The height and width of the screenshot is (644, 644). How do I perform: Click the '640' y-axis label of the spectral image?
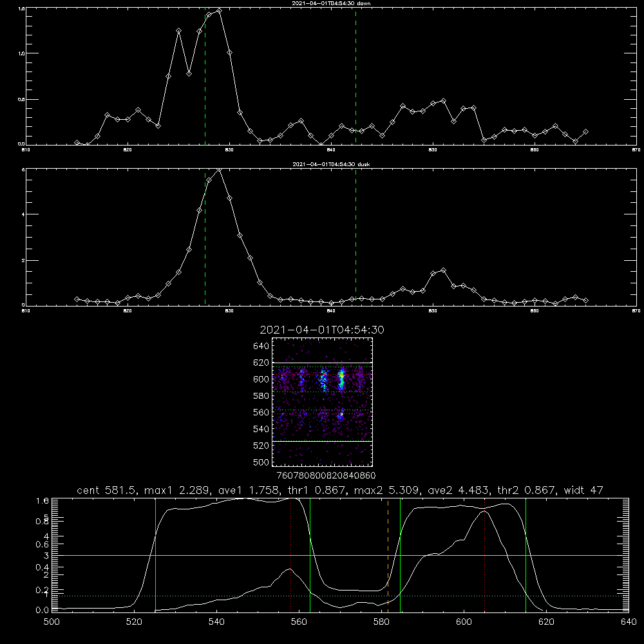pyautogui.click(x=261, y=346)
